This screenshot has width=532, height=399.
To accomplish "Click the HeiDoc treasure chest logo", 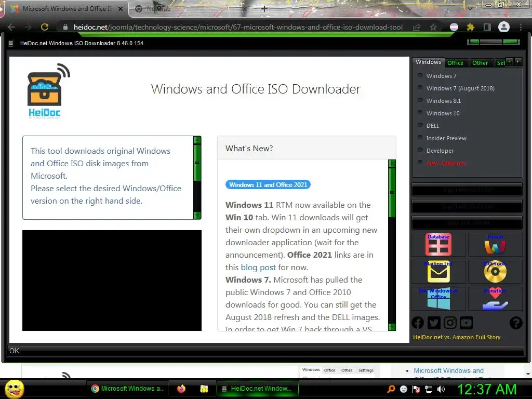I will [x=48, y=91].
